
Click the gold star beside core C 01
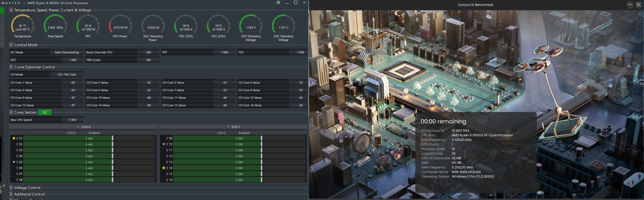point(14,138)
